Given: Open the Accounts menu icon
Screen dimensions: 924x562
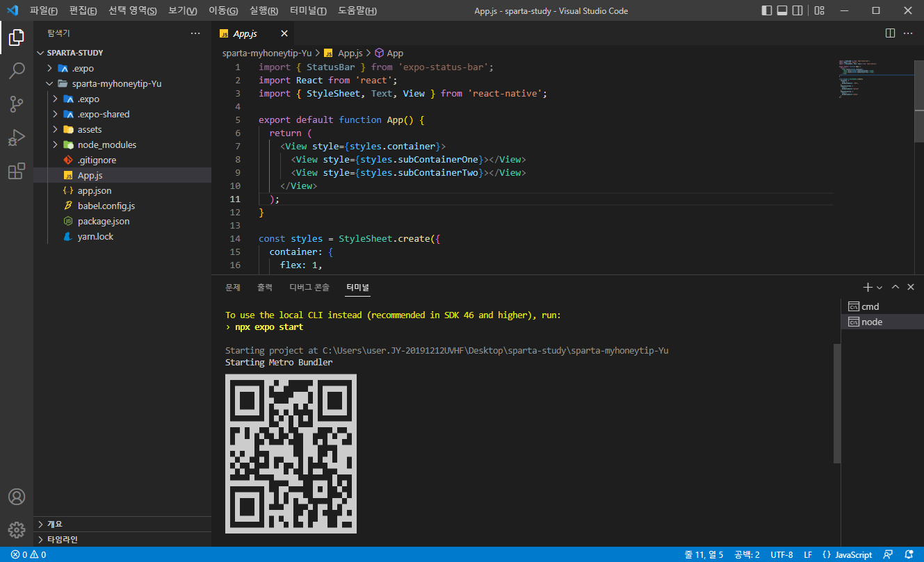Looking at the screenshot, I should tap(17, 497).
